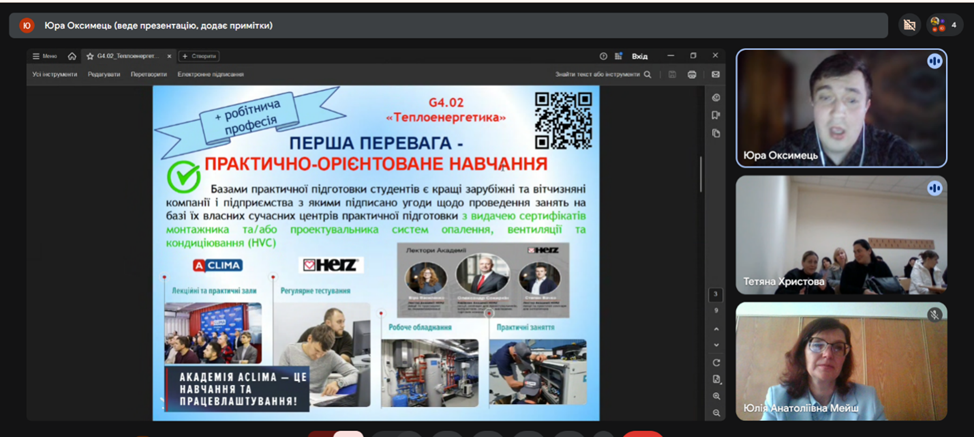Click the Створити new tab button
974x437 pixels.
[x=199, y=56]
